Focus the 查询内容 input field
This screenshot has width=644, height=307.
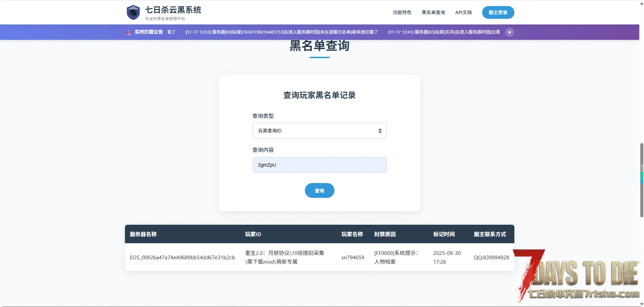(319, 165)
